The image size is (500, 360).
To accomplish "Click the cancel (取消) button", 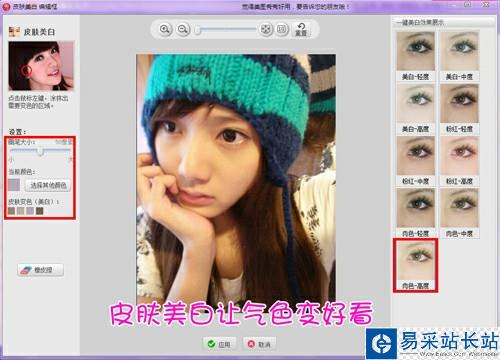I will pos(260,344).
